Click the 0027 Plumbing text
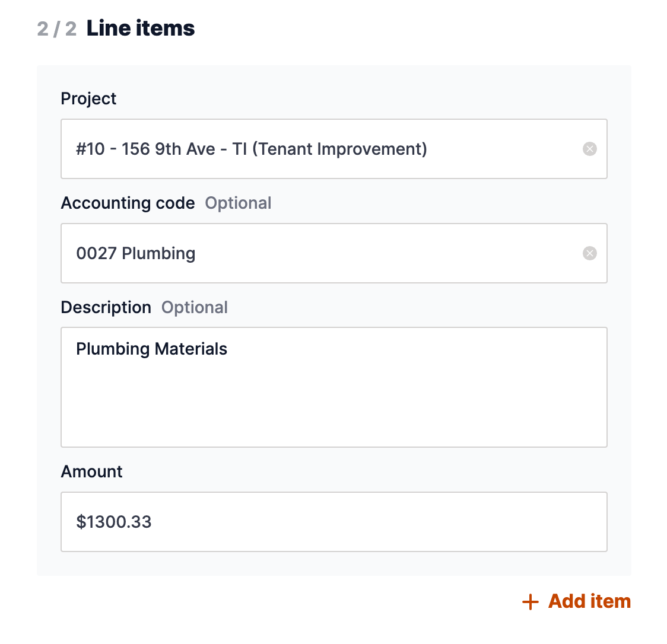 pyautogui.click(x=136, y=254)
